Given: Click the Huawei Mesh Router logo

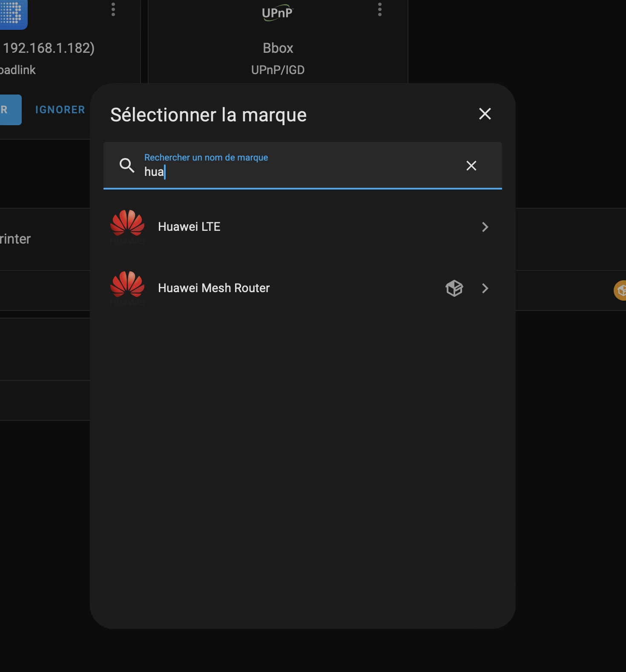Looking at the screenshot, I should pos(127,288).
